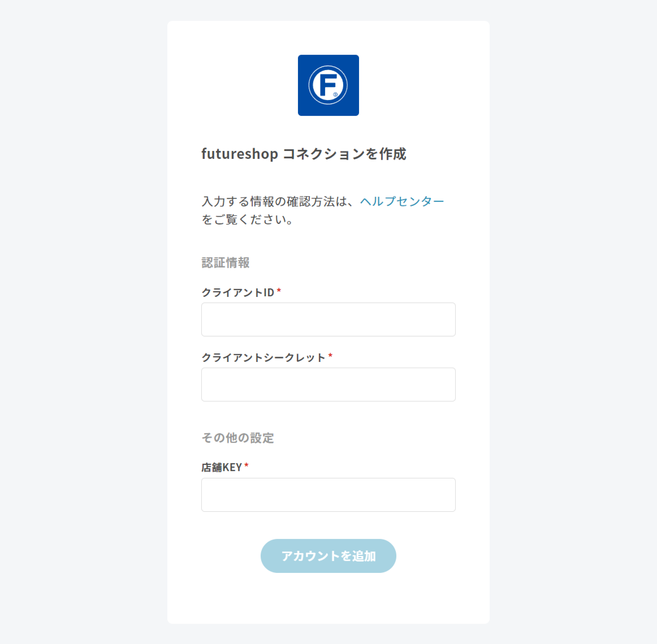The width and height of the screenshot is (657, 644).
Task: Click the futureshop コネクションを作成 heading
Action: point(304,154)
